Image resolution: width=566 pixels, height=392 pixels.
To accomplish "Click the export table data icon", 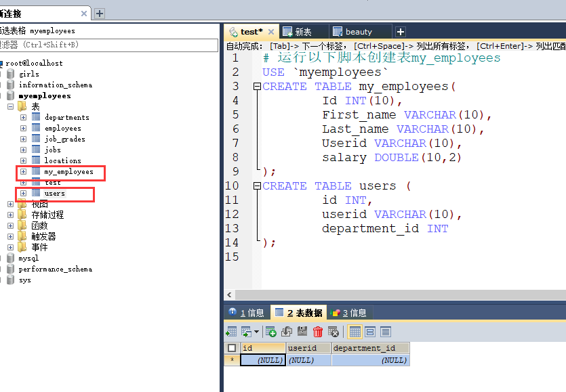I will coord(231,332).
